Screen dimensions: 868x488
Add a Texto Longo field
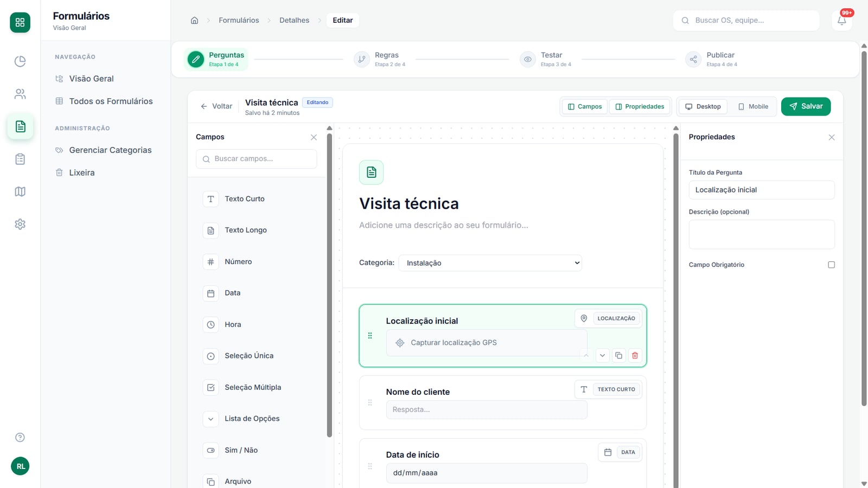[x=257, y=230]
